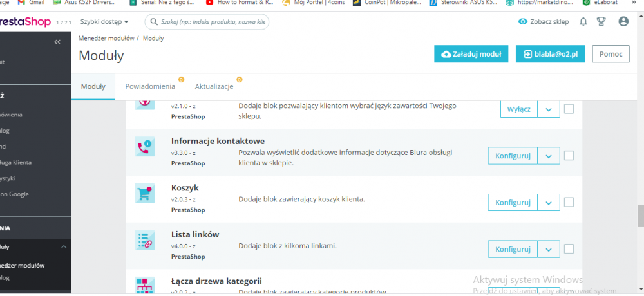Open notifications bell icon
This screenshot has height=296, width=644.
[583, 22]
